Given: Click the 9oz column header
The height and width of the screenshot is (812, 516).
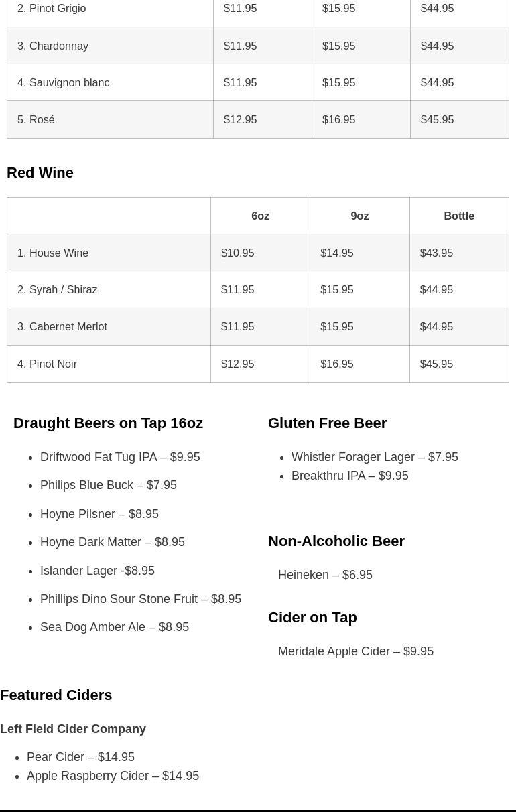Looking at the screenshot, I should click(x=359, y=216).
